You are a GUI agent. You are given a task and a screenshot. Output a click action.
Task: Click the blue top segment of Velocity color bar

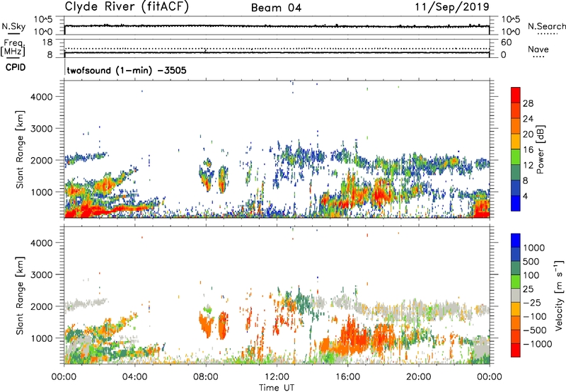pyautogui.click(x=516, y=241)
